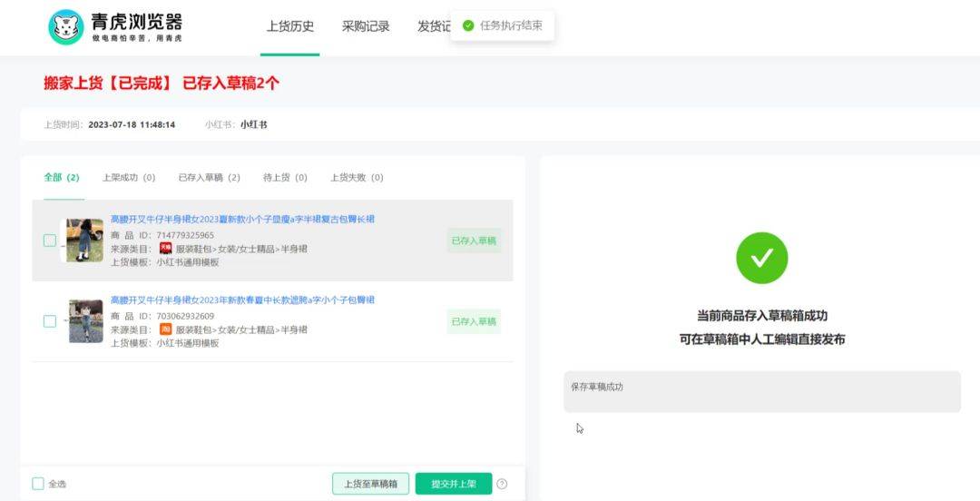Click the help question mark beside 提交并上架
This screenshot has width=980, height=501.
pos(502,484)
